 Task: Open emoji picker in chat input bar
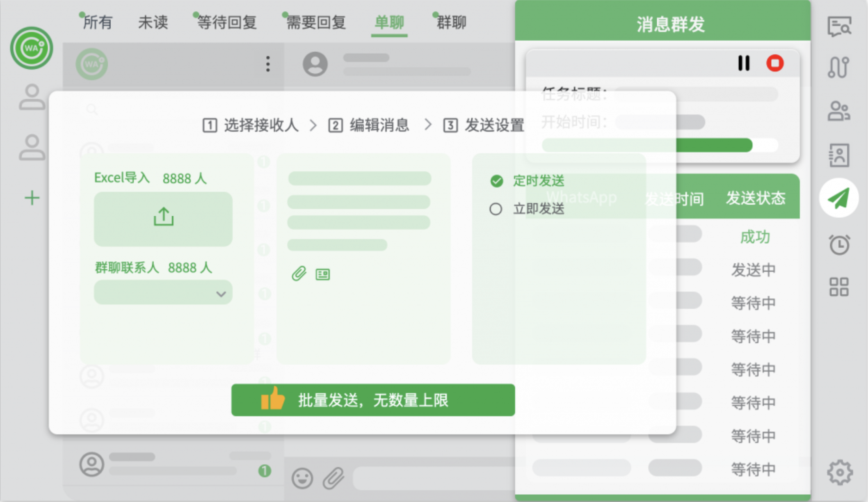(x=302, y=478)
